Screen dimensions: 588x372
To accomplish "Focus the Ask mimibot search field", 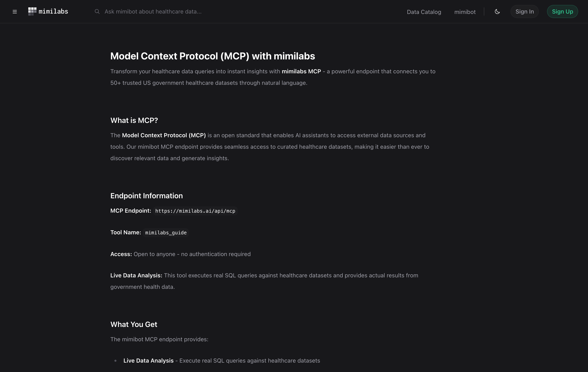I will [x=153, y=11].
